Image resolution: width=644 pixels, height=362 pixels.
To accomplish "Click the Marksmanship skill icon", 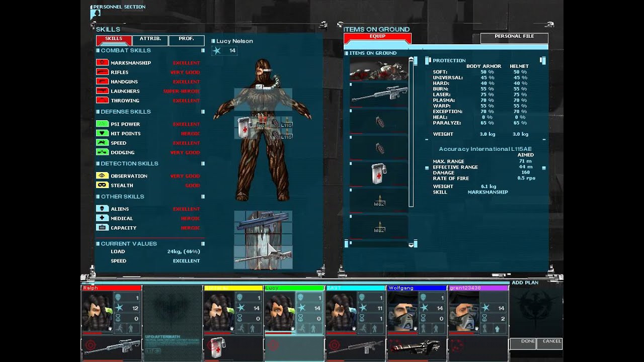I will [x=102, y=62].
